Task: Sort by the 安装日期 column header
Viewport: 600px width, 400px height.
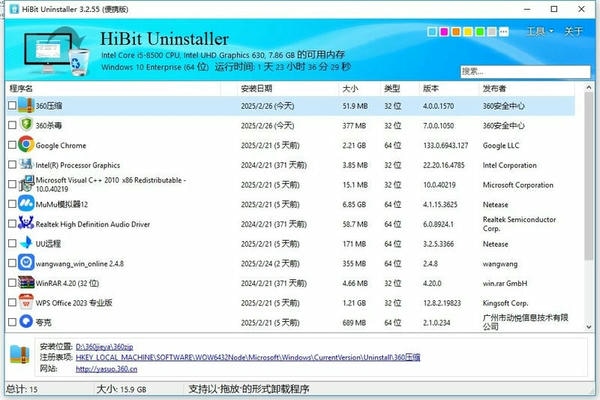Action: point(288,88)
